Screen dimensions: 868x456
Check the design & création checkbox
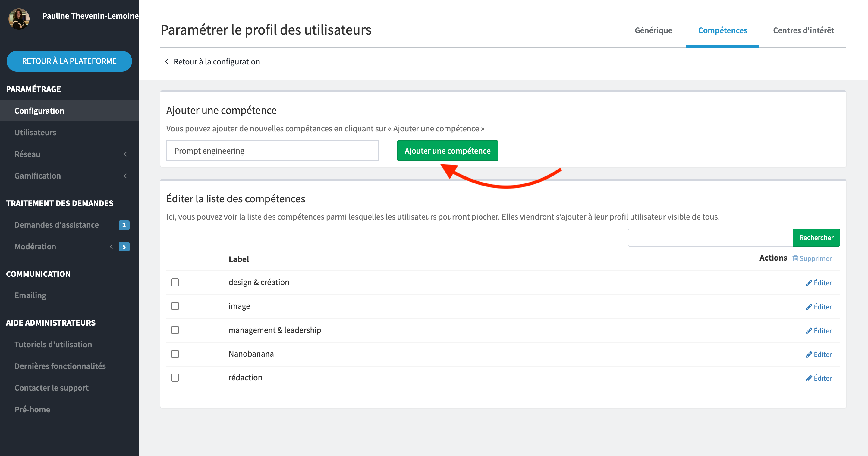coord(175,282)
